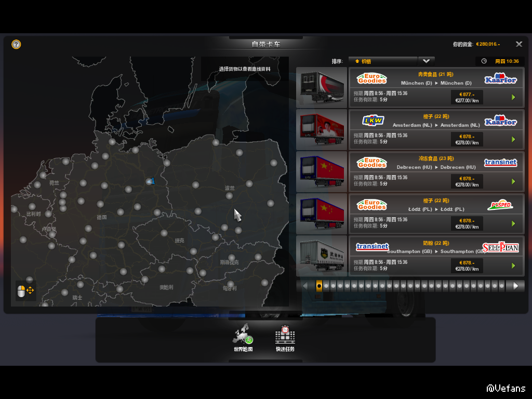532x399 pixels.
Task: Click the 斯洛伐克 country label on map
Action: click(229, 262)
